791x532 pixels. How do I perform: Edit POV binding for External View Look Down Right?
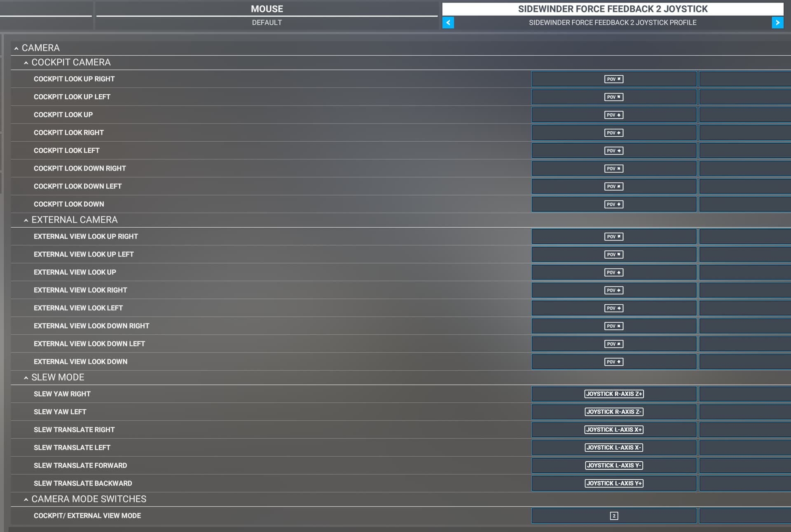pyautogui.click(x=614, y=326)
